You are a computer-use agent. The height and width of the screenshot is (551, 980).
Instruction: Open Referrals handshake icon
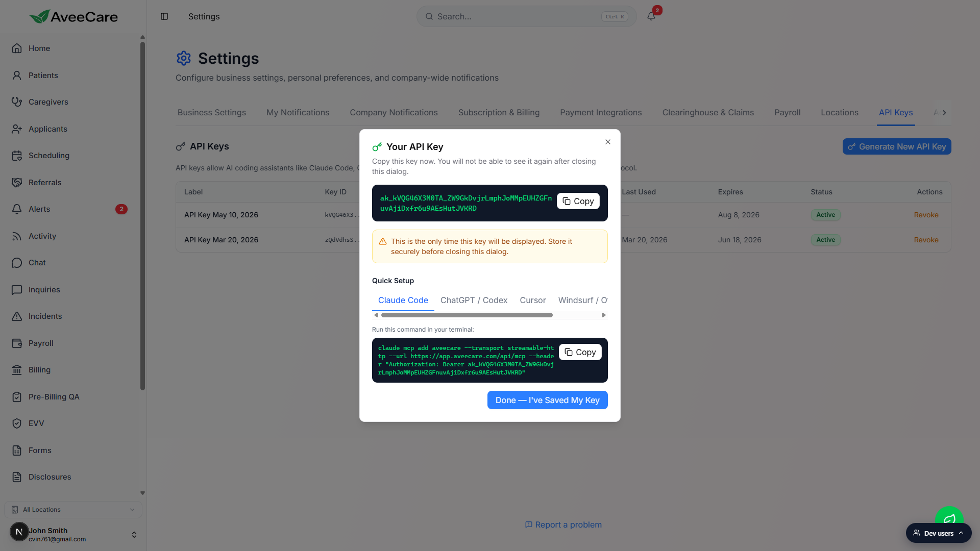[17, 183]
